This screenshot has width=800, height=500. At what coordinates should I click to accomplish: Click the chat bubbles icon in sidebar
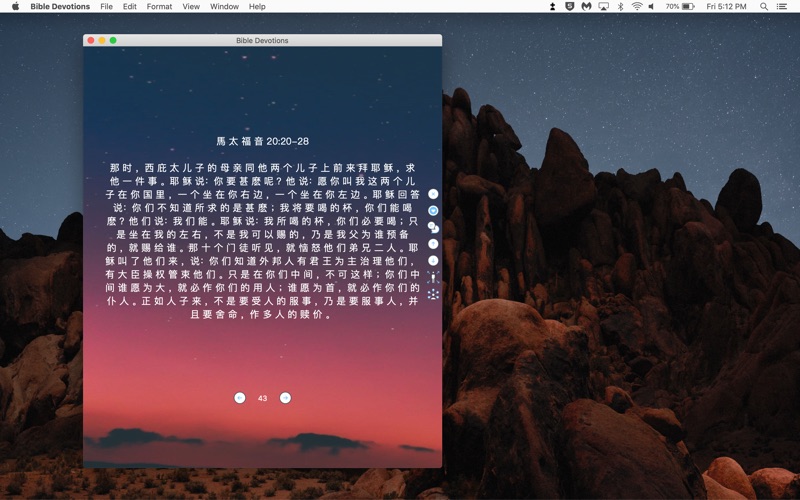pos(433,227)
